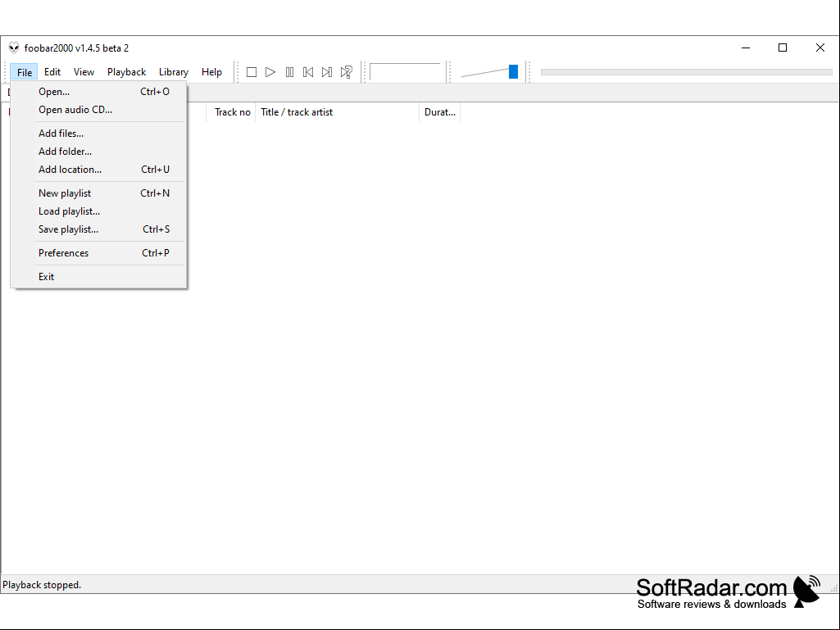Screen dimensions: 840x630
Task: Select Exit in the File menu
Action: (98, 277)
